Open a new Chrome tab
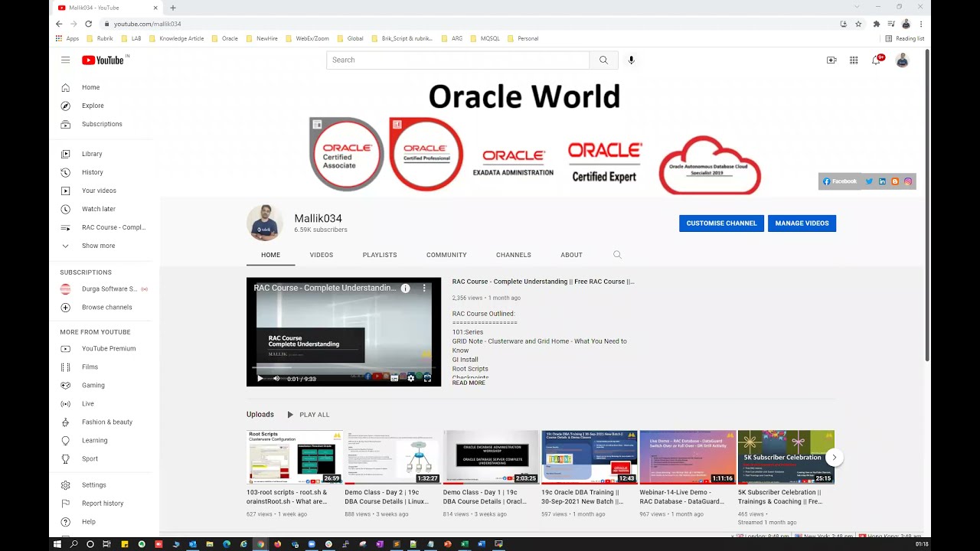980x551 pixels. (x=173, y=8)
